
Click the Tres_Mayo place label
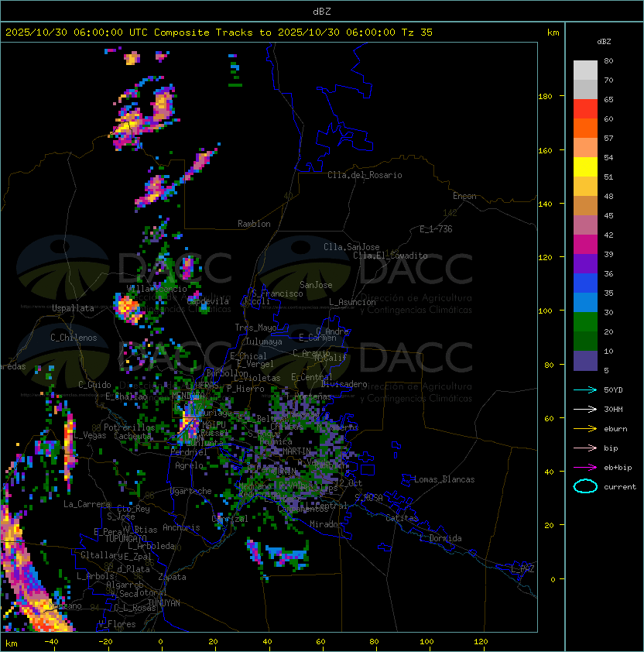(x=255, y=328)
